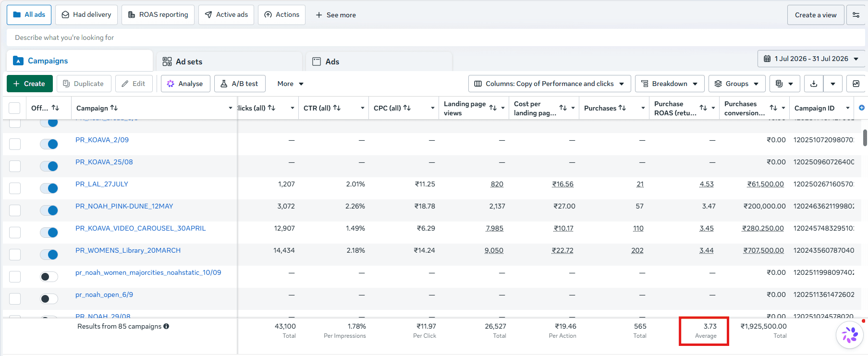Open export options dropdown arrow
868x356 pixels.
833,84
